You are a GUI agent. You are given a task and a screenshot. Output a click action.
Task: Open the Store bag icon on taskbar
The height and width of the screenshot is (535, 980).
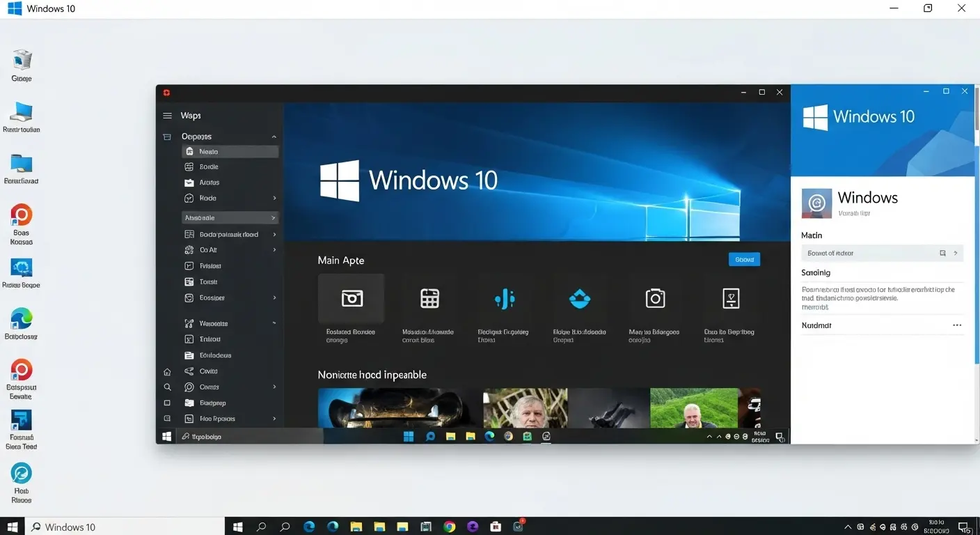click(496, 527)
